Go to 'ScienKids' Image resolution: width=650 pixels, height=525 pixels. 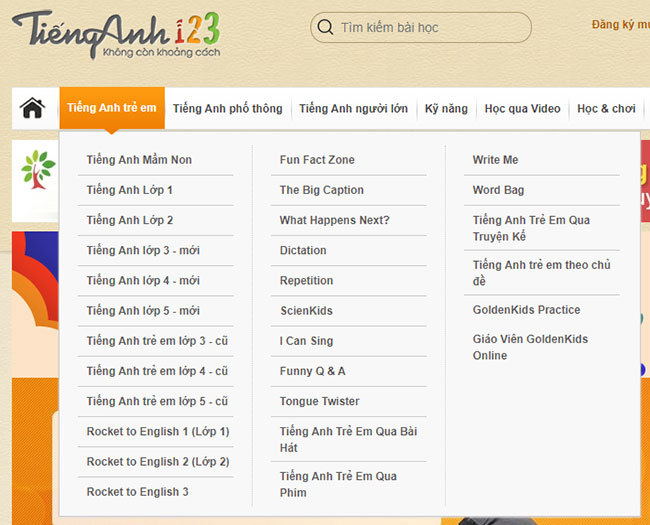[306, 311]
